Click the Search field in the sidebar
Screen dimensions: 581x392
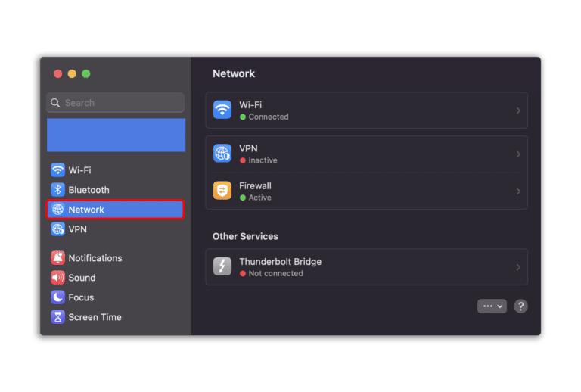tap(115, 103)
